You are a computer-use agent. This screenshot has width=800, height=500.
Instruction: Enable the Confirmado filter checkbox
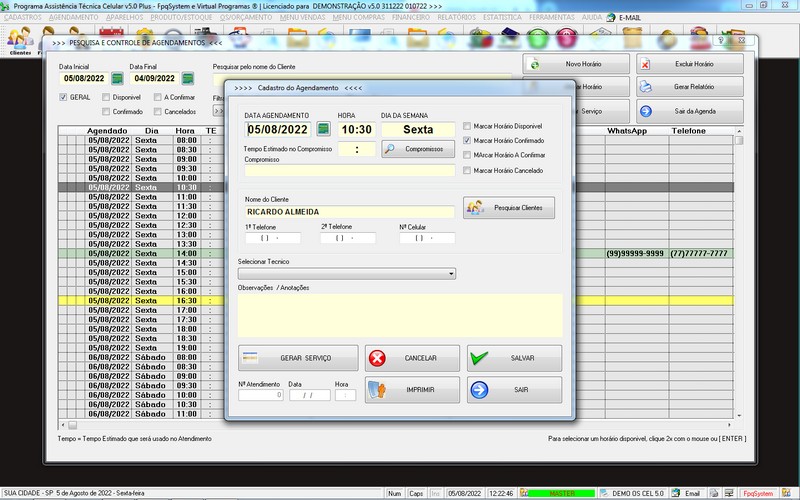106,111
